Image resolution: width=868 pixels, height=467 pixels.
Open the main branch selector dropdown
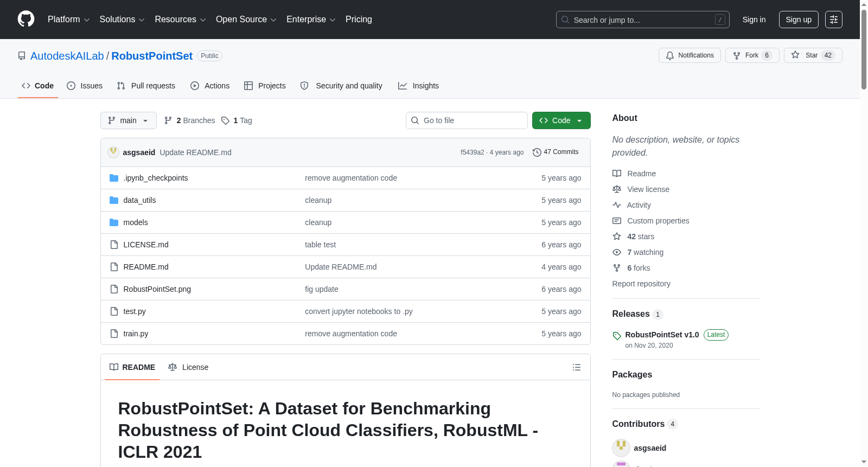(x=129, y=120)
